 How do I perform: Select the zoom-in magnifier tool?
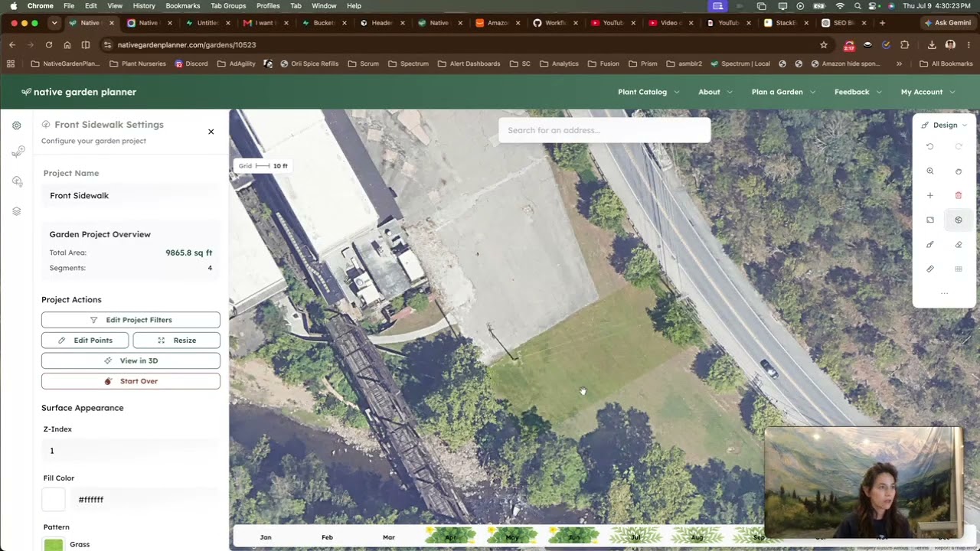tap(930, 171)
